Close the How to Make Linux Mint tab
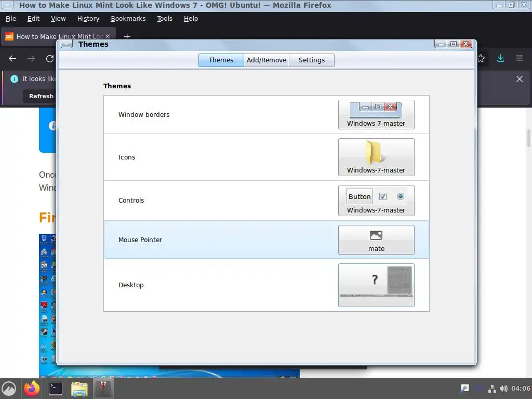This screenshot has height=399, width=532. [107, 36]
